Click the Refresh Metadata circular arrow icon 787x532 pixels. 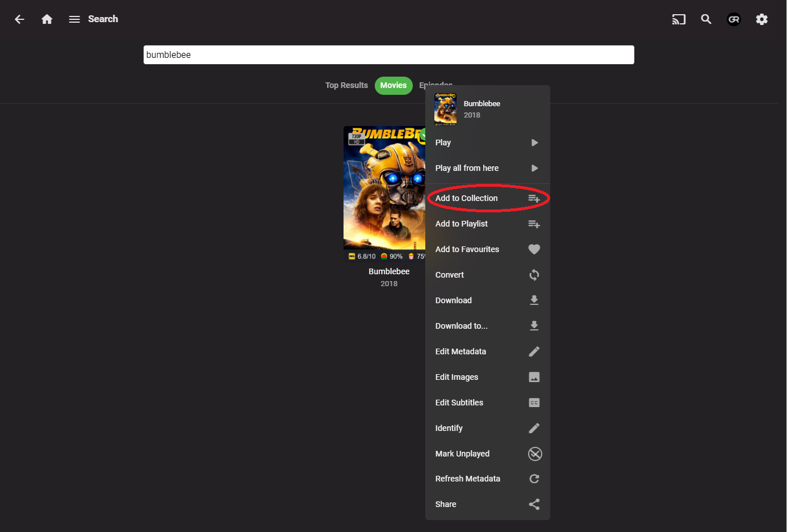tap(534, 479)
